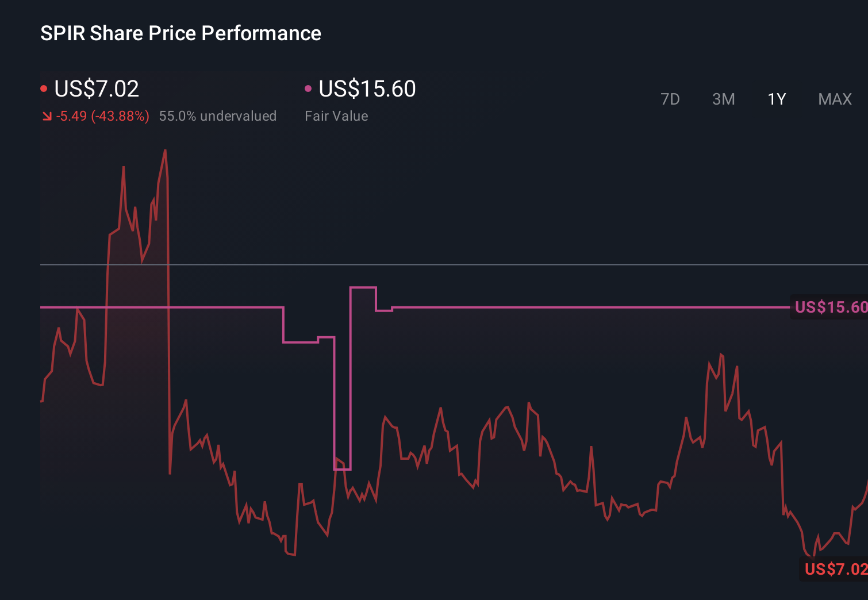Select the 3M time range

coord(723,99)
